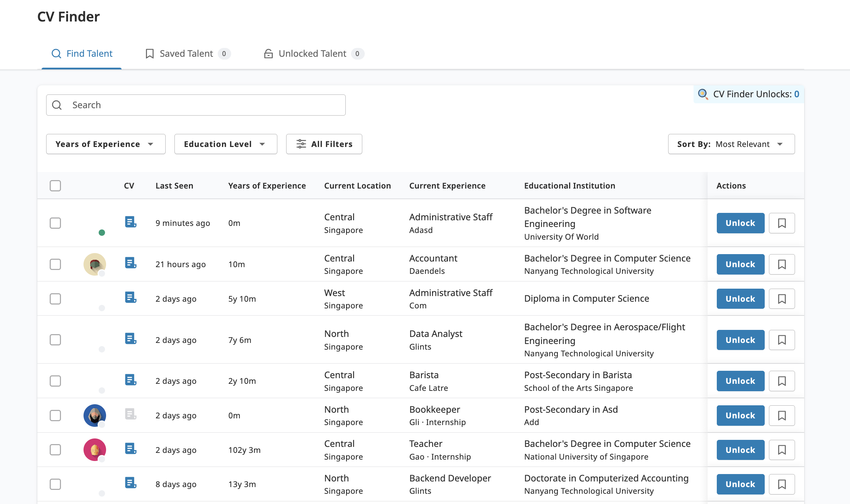Bookmark the Barista candidate
Image resolution: width=850 pixels, height=504 pixels.
coord(782,381)
